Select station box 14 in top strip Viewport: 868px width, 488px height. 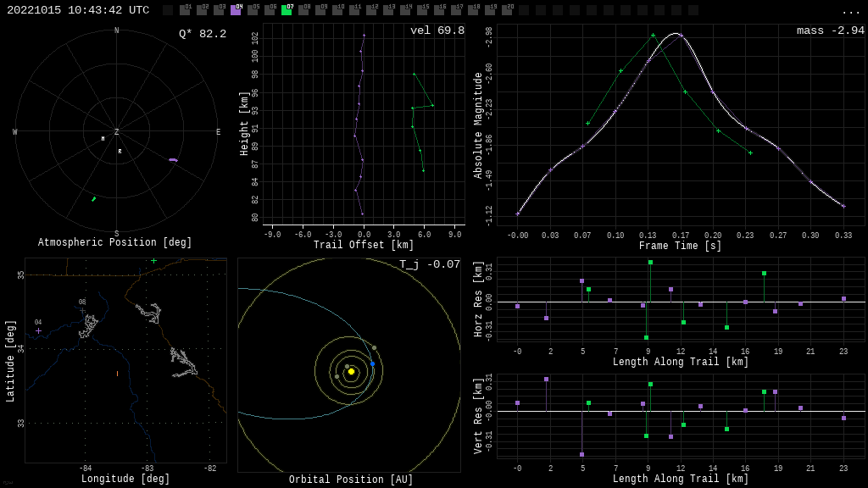tap(404, 10)
